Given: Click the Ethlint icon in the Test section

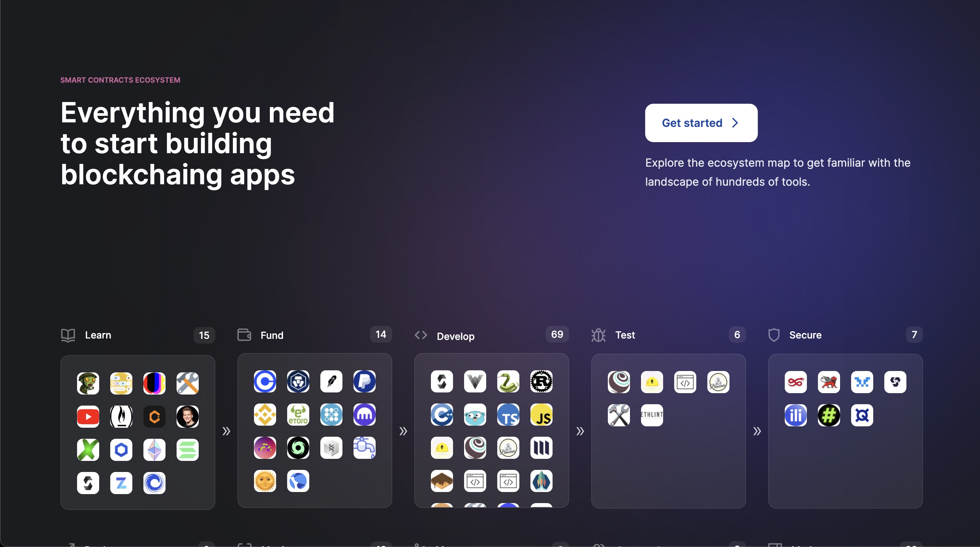Looking at the screenshot, I should click(652, 415).
